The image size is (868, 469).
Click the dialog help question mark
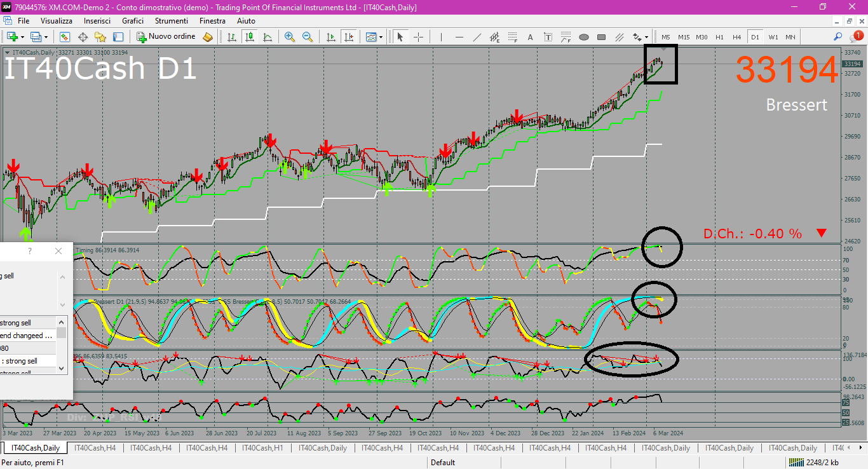click(x=30, y=251)
